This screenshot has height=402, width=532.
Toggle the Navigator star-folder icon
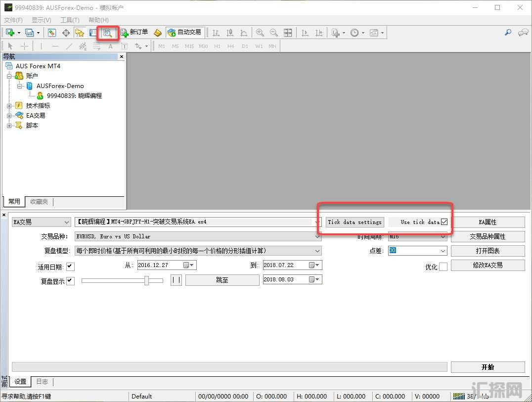pyautogui.click(x=80, y=33)
